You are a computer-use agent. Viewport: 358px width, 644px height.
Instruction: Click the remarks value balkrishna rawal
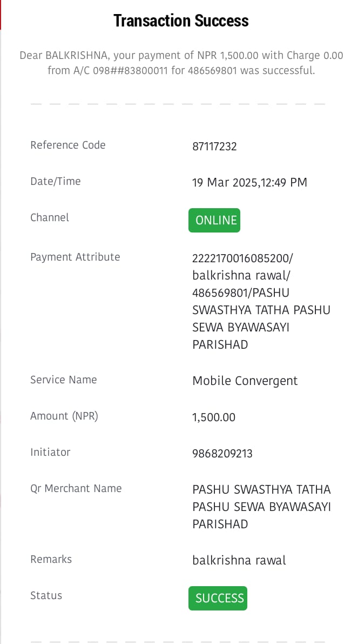coord(239,560)
